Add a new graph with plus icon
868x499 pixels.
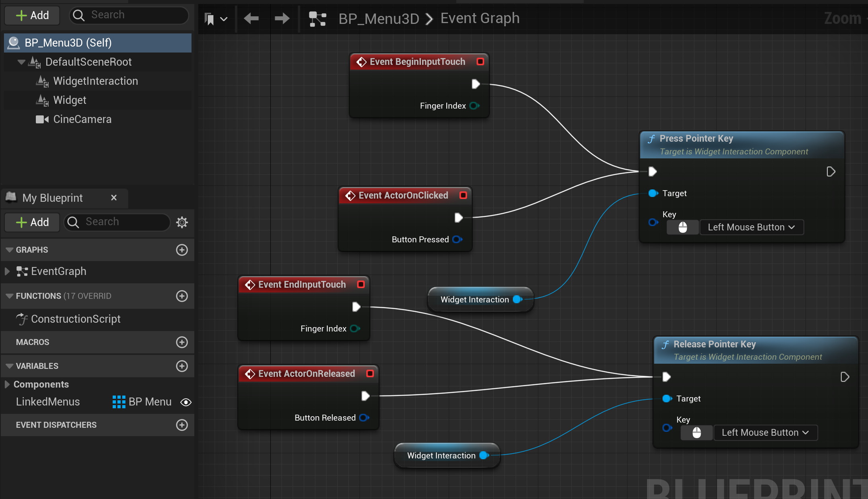click(x=182, y=250)
